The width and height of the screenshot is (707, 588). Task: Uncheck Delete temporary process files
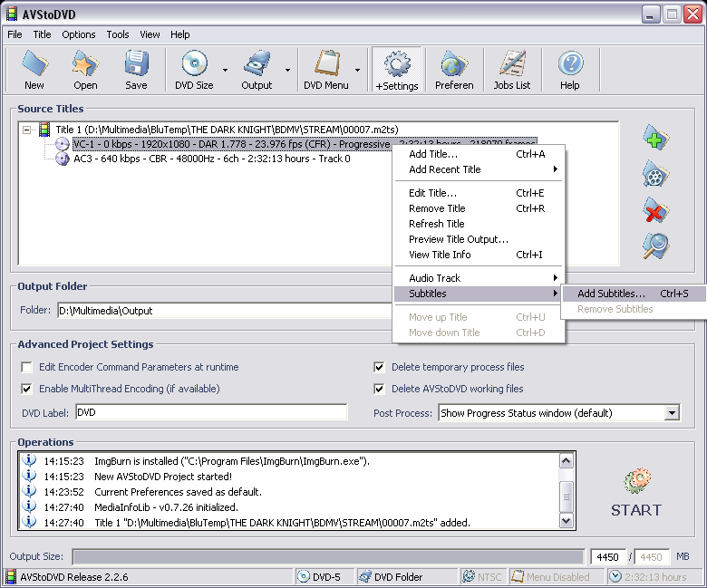point(379,367)
